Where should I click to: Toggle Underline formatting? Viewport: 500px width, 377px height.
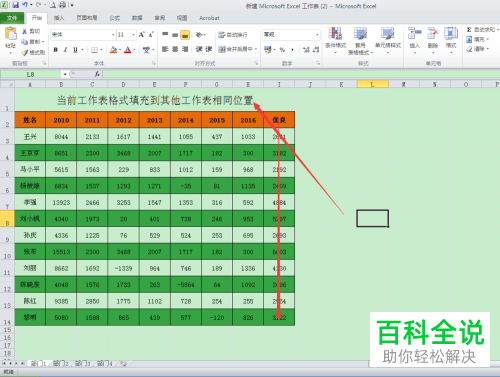tap(75, 50)
